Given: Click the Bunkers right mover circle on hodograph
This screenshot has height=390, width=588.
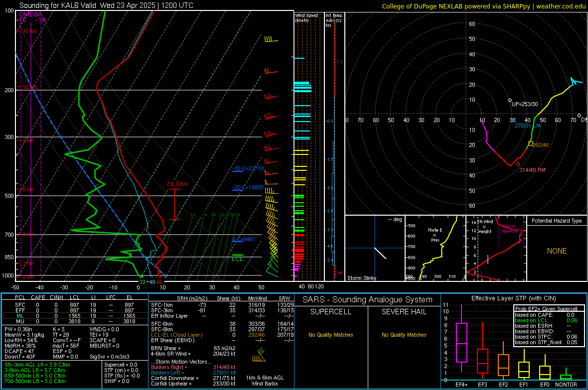Looking at the screenshot, I should tap(518, 164).
